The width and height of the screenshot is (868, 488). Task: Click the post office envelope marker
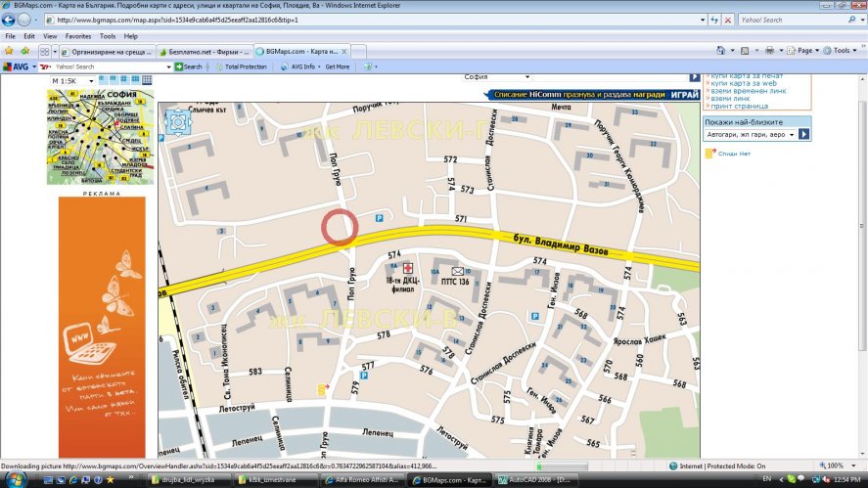(x=457, y=271)
